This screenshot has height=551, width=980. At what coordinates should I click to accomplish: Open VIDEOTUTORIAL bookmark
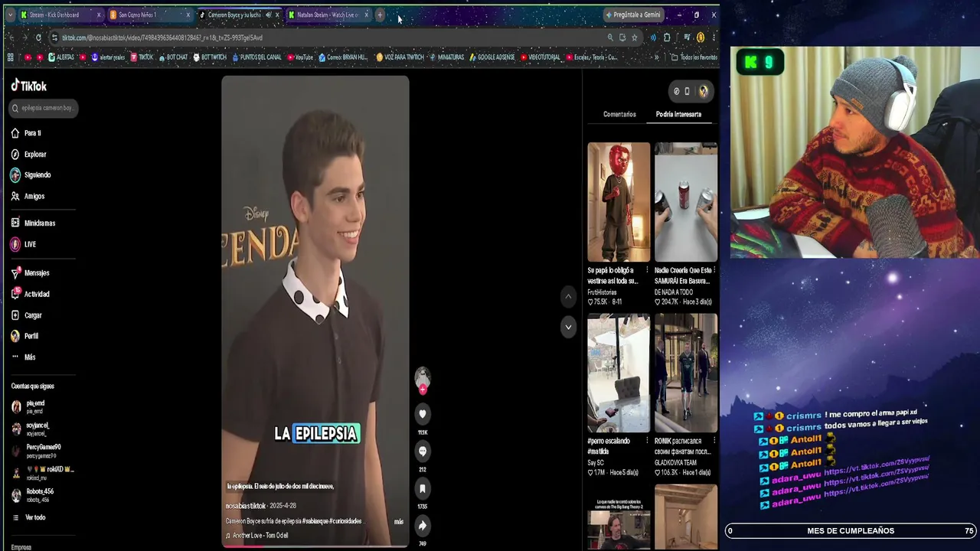tap(541, 57)
